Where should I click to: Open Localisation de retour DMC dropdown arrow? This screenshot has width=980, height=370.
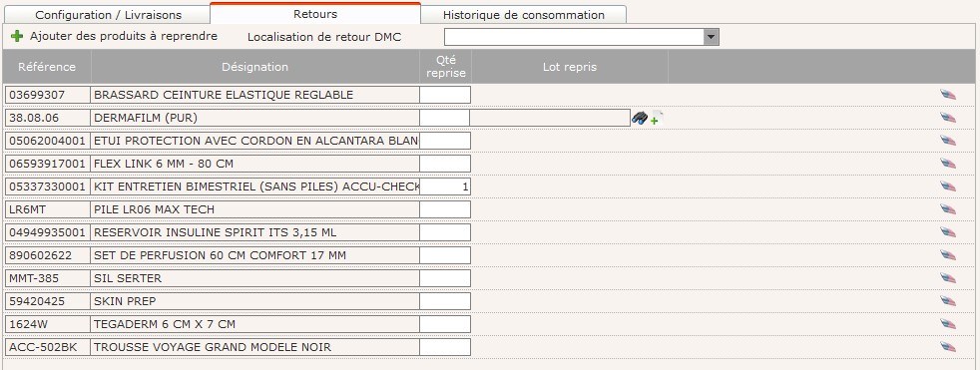click(711, 37)
